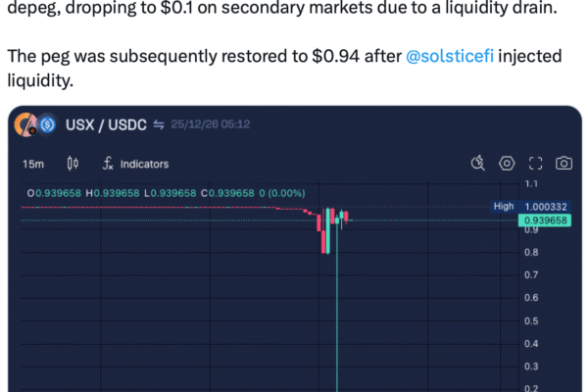Open the 15m timeframe dropdown

(32, 164)
